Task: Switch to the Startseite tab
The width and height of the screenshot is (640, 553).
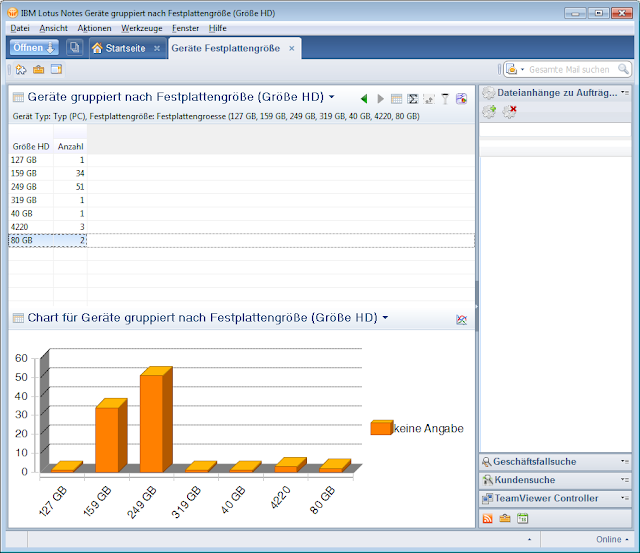Action: pos(126,48)
